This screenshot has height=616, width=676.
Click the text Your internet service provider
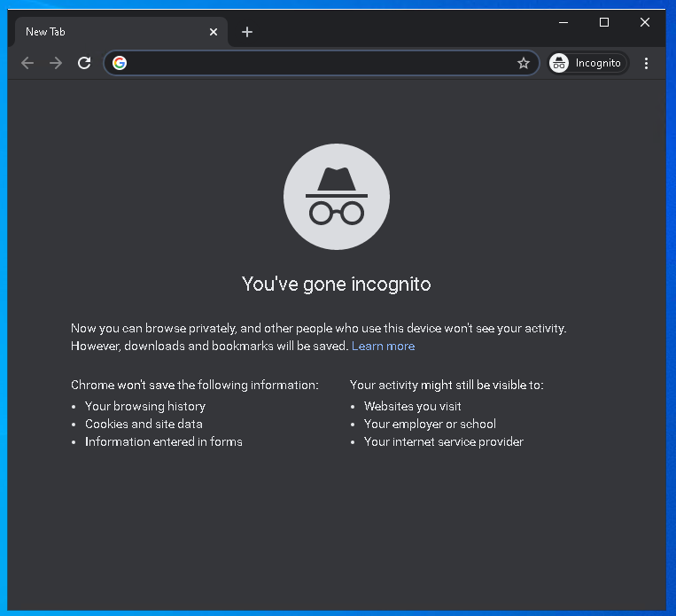point(444,441)
